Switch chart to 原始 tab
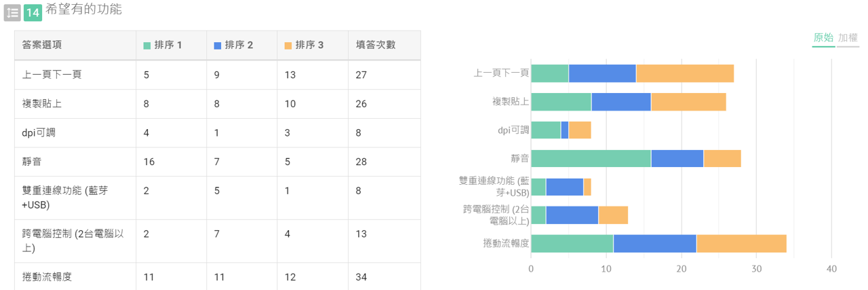 [823, 38]
